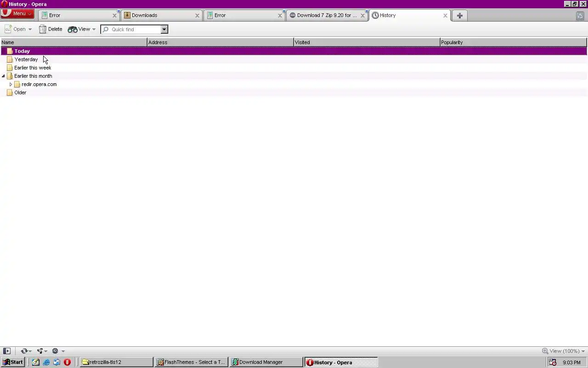Open the Outlook Express quick launch icon
The width and height of the screenshot is (588, 368).
tap(57, 362)
